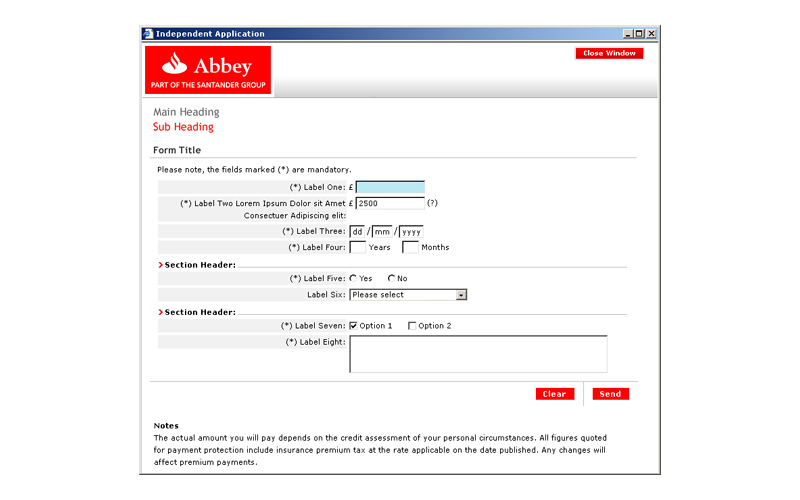Click the Clear button
Viewport: 800px width, 500px height.
tap(554, 394)
